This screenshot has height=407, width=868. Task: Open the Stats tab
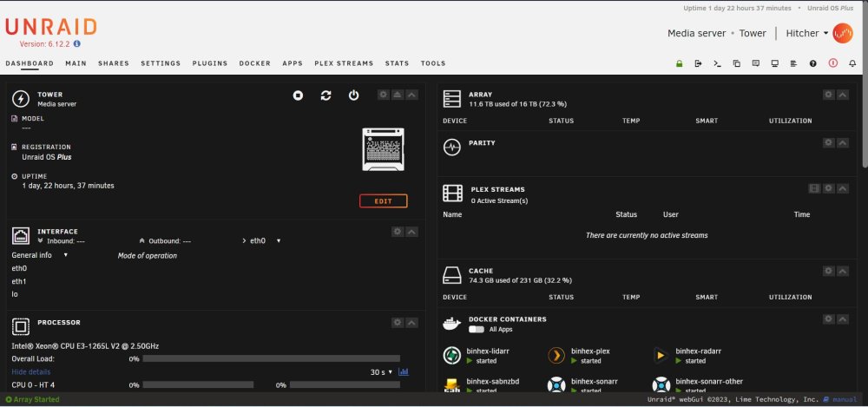[397, 63]
